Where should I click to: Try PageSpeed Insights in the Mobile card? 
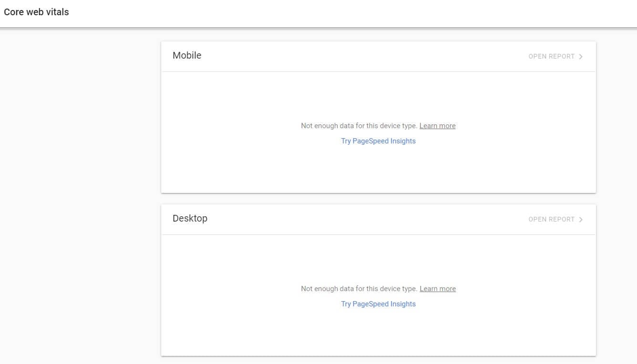378,141
